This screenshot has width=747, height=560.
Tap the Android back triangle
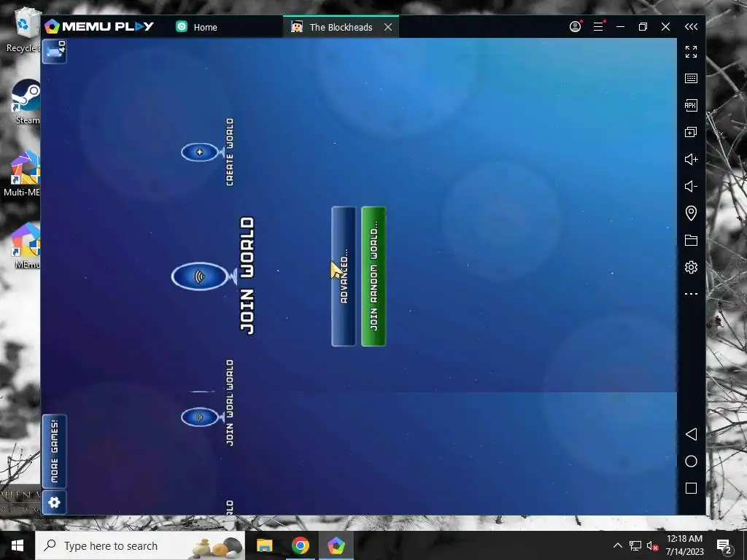(692, 434)
